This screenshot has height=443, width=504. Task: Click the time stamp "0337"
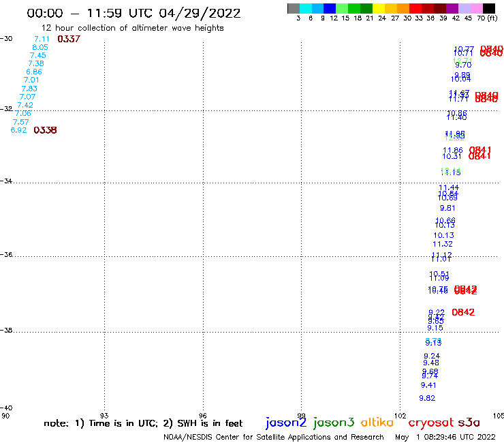[x=69, y=39]
